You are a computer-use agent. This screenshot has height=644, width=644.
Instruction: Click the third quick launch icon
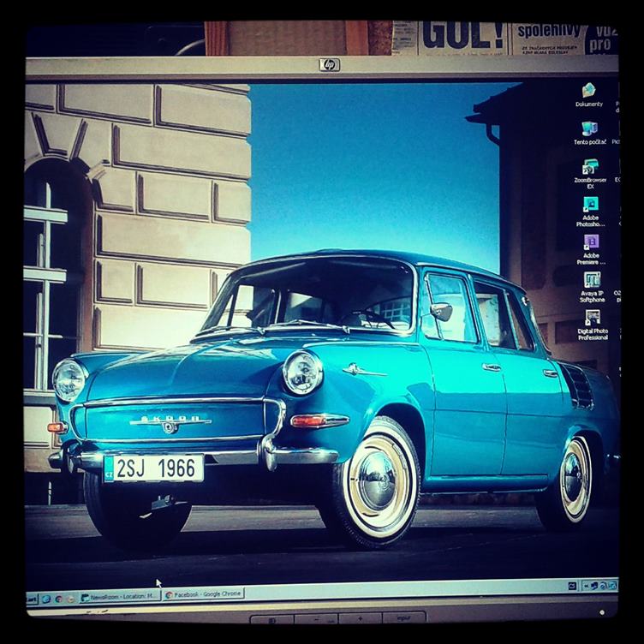point(71,599)
